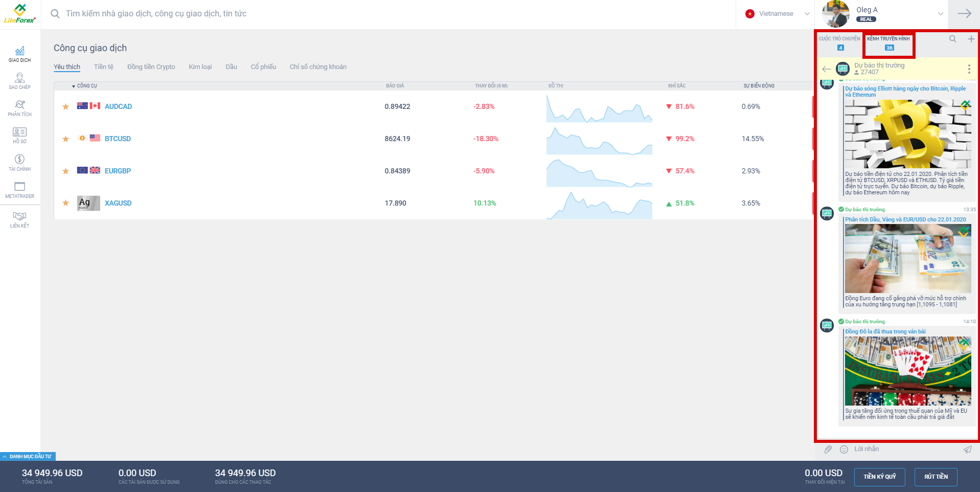Open the XAGUSD instrument link
This screenshot has width=980, height=492.
[x=118, y=203]
